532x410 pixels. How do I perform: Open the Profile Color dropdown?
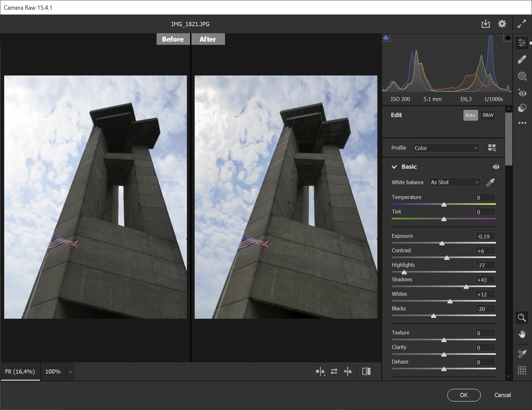click(446, 148)
